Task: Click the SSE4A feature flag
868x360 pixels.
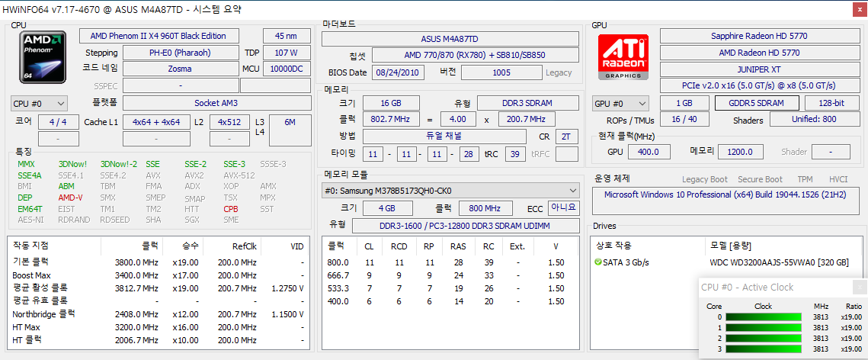Action: tap(28, 175)
